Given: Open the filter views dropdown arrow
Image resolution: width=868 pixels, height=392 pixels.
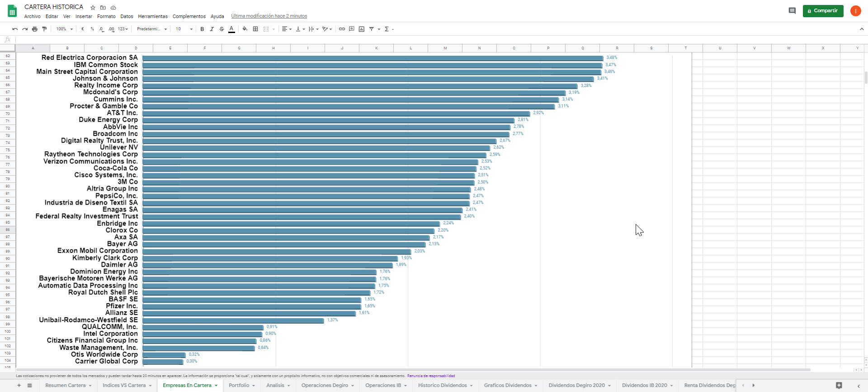Looking at the screenshot, I should coord(379,29).
